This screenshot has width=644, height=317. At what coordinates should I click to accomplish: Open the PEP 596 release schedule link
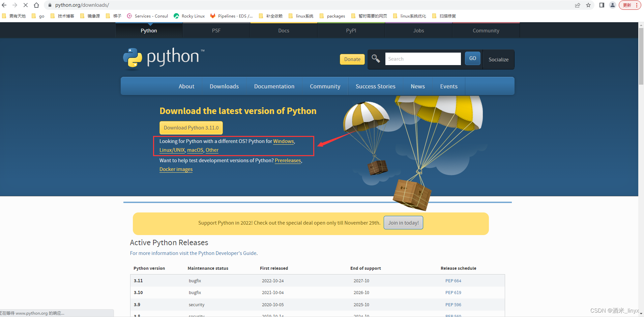click(x=453, y=305)
